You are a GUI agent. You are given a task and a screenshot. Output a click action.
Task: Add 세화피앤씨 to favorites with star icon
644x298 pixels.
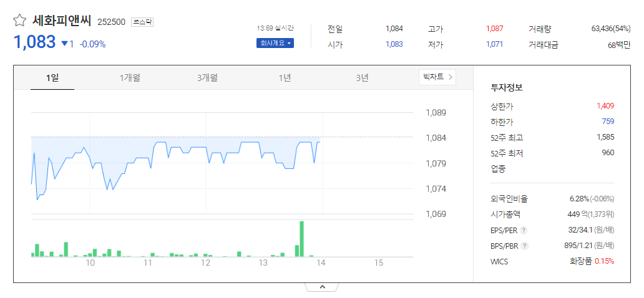point(19,21)
